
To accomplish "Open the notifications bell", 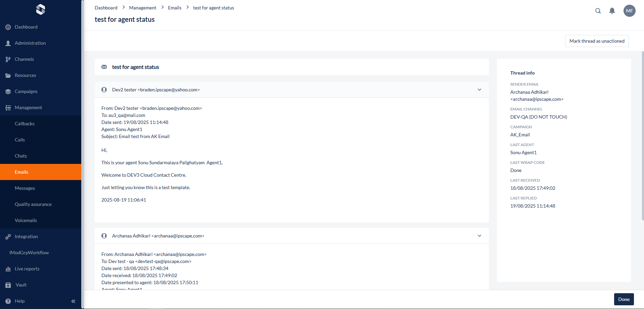I will 612,11.
